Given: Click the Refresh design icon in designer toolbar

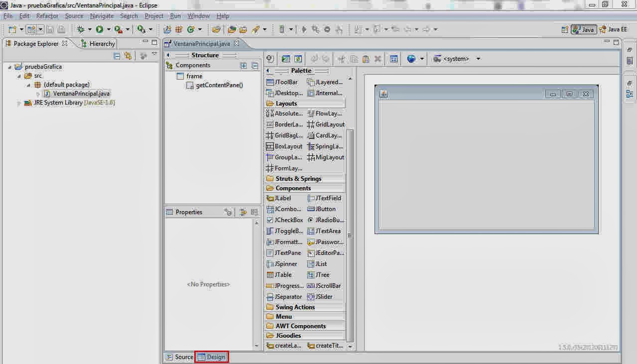Looking at the screenshot, I should (x=298, y=59).
